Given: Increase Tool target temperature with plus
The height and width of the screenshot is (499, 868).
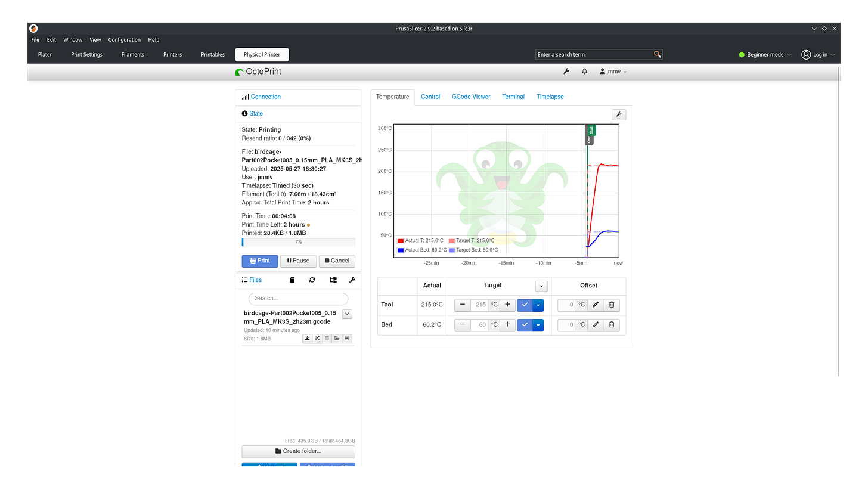Looking at the screenshot, I should click(507, 305).
